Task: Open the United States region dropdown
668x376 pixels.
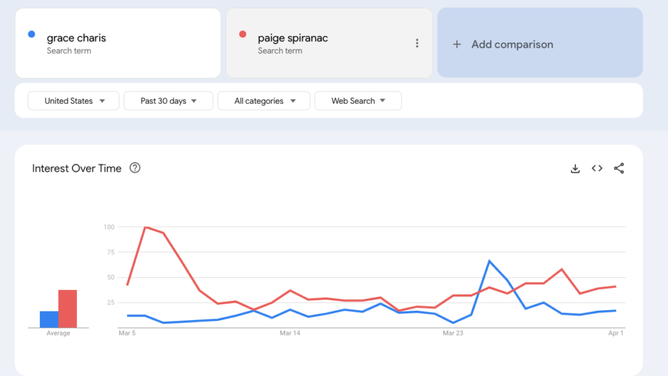Action: 74,101
